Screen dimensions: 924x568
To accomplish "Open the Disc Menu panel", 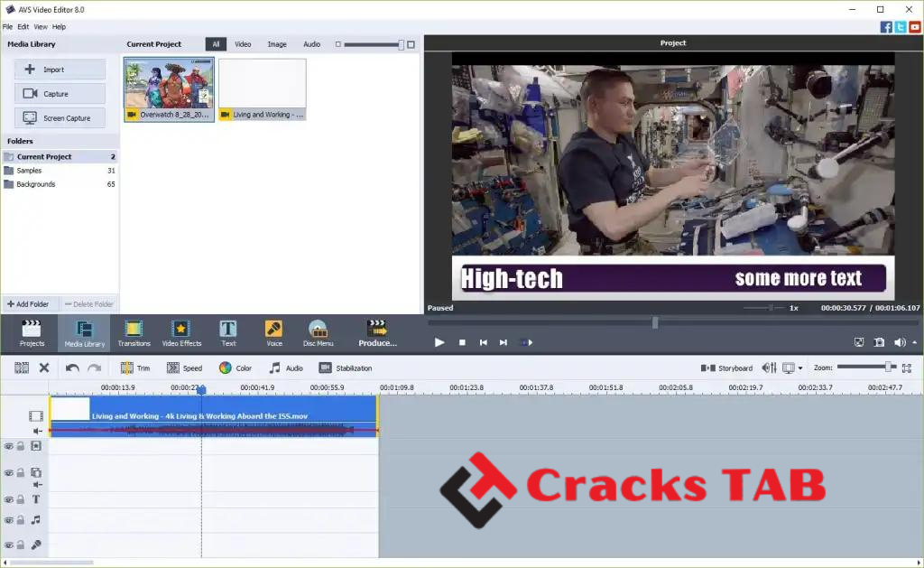I will point(319,333).
